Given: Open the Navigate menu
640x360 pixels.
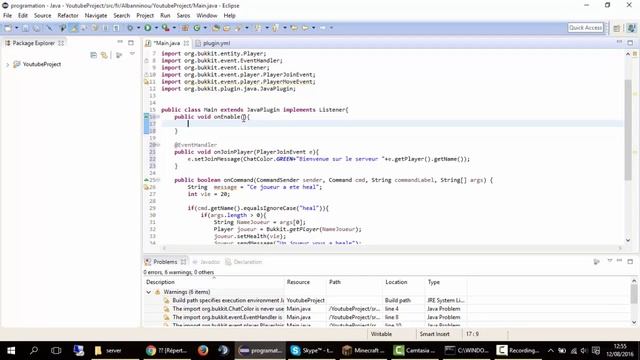Looking at the screenshot, I should coord(96,16).
